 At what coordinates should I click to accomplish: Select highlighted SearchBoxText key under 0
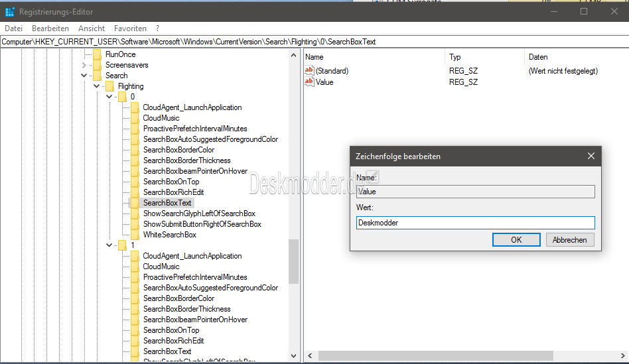click(167, 203)
